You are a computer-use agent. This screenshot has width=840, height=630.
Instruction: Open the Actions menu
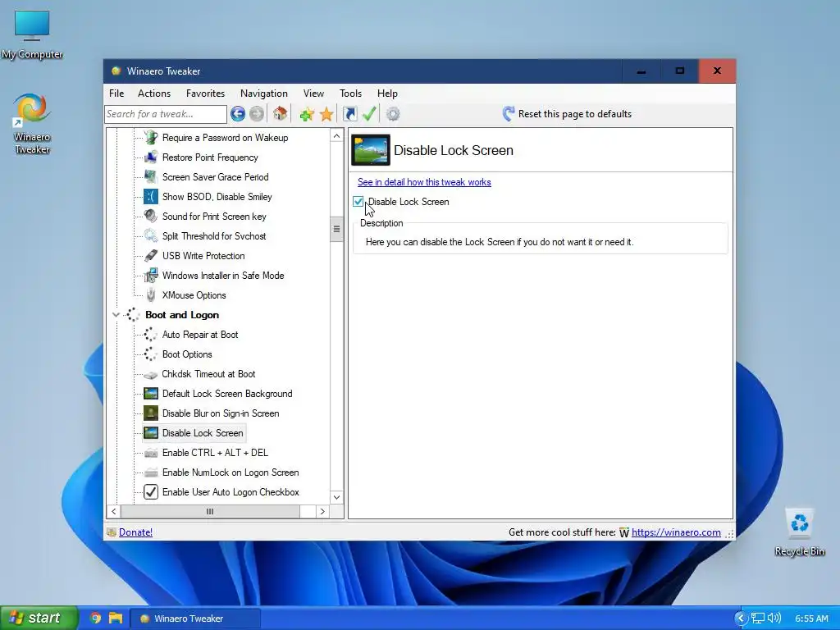pyautogui.click(x=153, y=94)
